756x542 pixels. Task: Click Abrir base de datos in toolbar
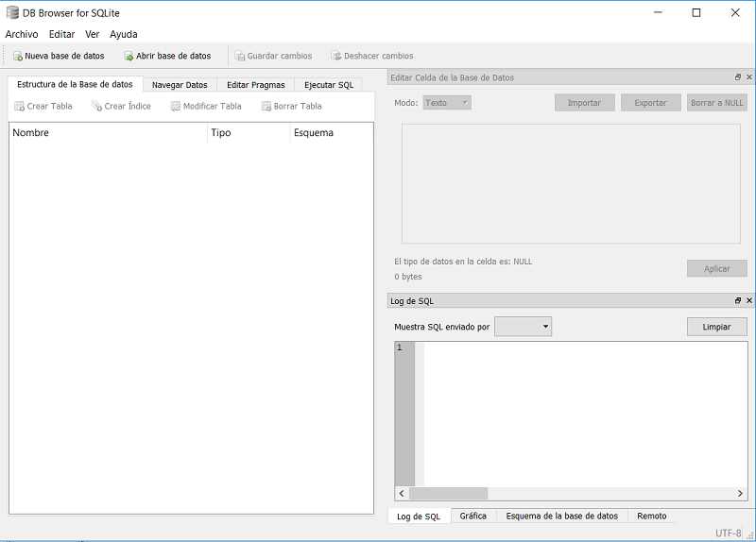tap(168, 56)
